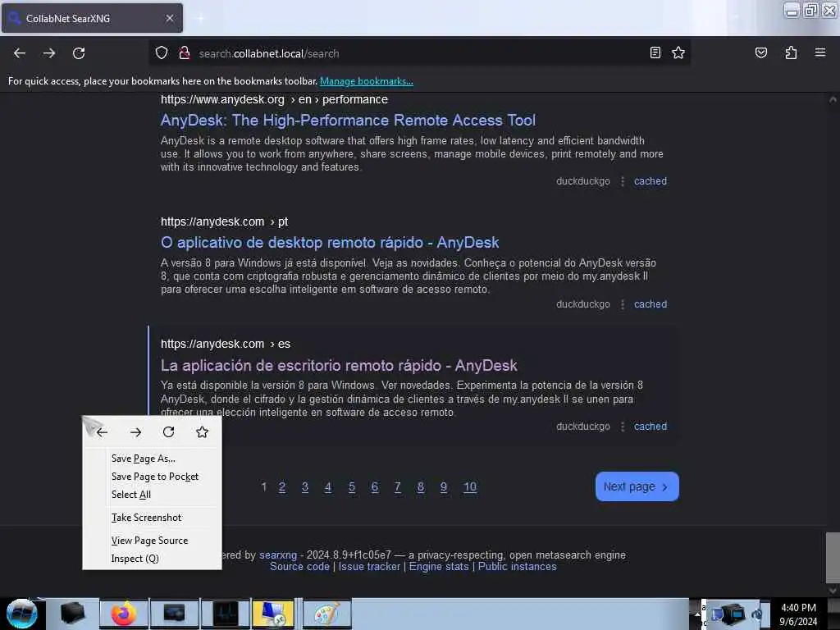The width and height of the screenshot is (840, 630).
Task: Open cached link for anydesk.com es result
Action: [x=651, y=427]
